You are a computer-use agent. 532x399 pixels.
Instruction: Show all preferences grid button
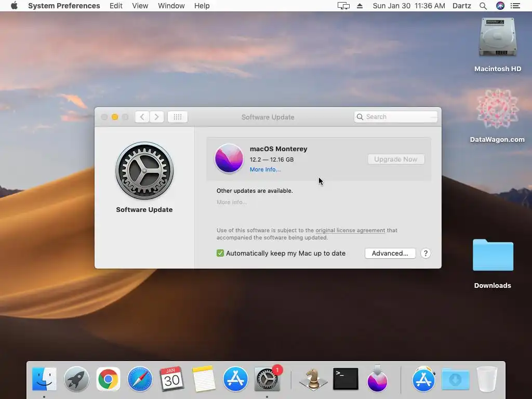pyautogui.click(x=178, y=117)
